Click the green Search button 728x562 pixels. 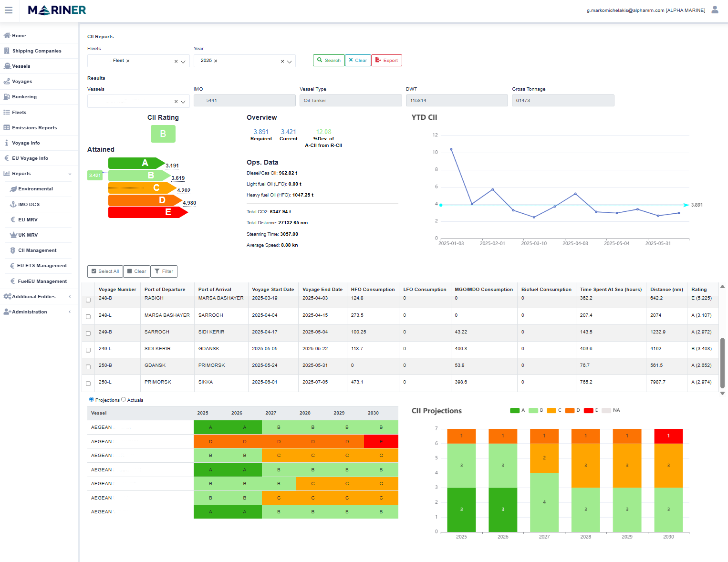(329, 61)
